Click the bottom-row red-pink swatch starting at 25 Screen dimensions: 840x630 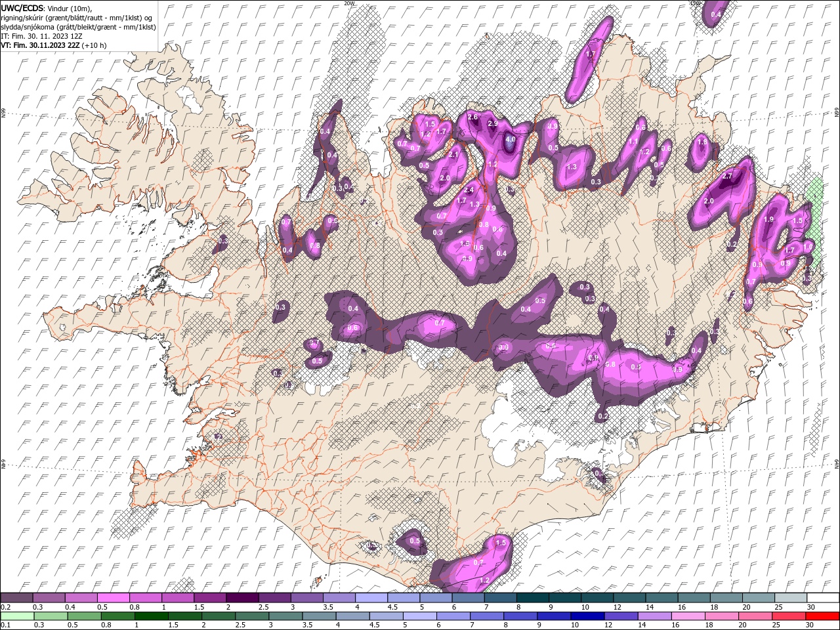(788, 616)
